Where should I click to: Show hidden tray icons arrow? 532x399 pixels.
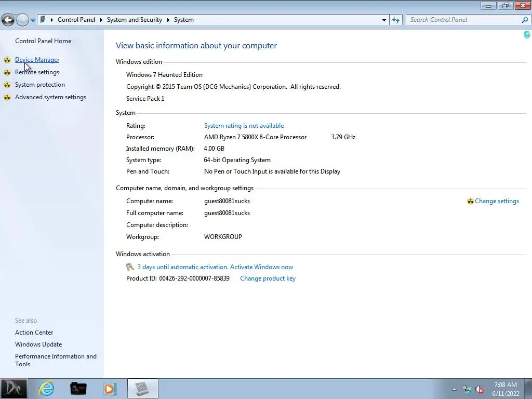tap(454, 389)
